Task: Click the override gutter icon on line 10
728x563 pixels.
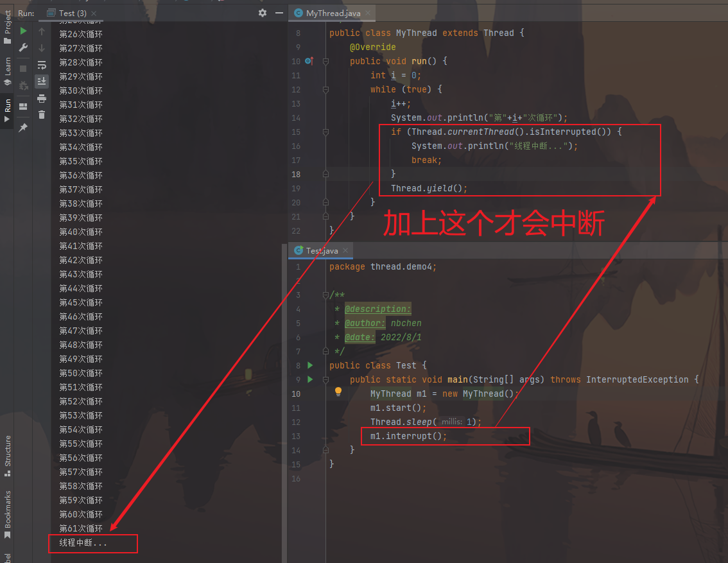Action: (309, 61)
